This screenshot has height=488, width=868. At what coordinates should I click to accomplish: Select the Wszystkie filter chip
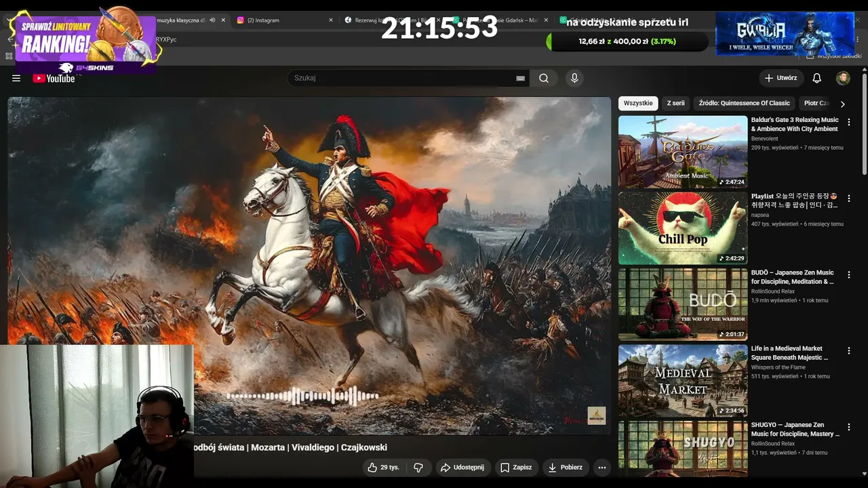pos(638,103)
